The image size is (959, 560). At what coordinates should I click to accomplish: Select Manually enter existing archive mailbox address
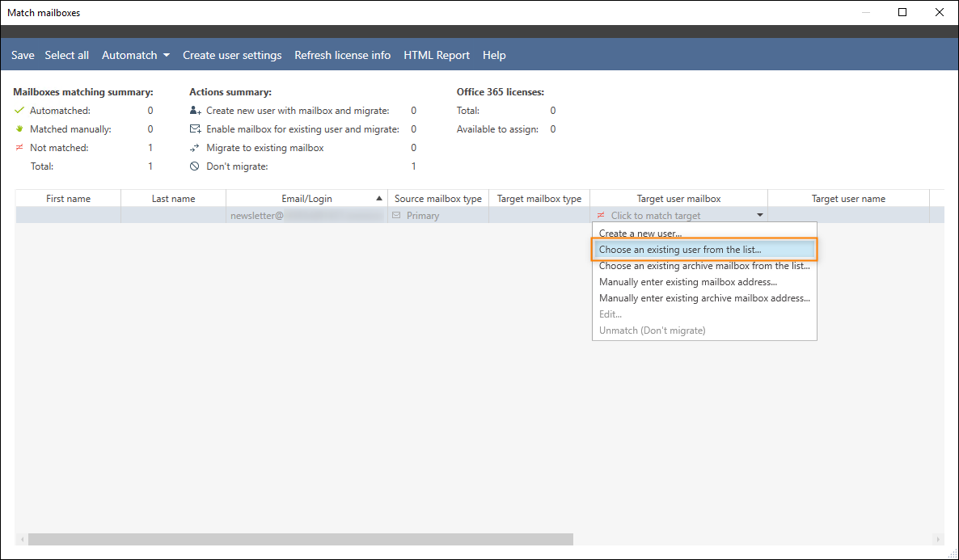(704, 298)
